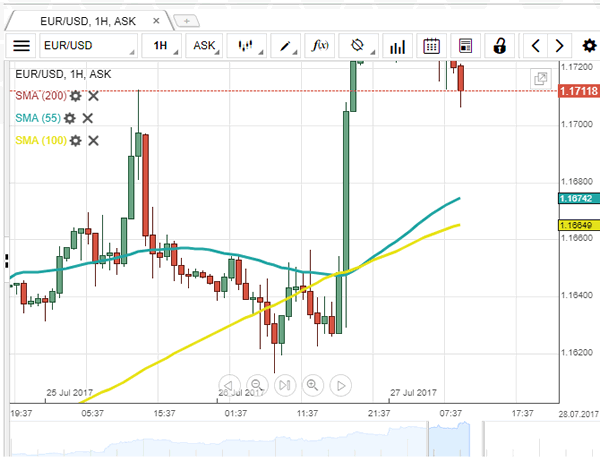Grab the left handle of navigator range
Viewport: 600px width, 462px height.
click(x=428, y=439)
